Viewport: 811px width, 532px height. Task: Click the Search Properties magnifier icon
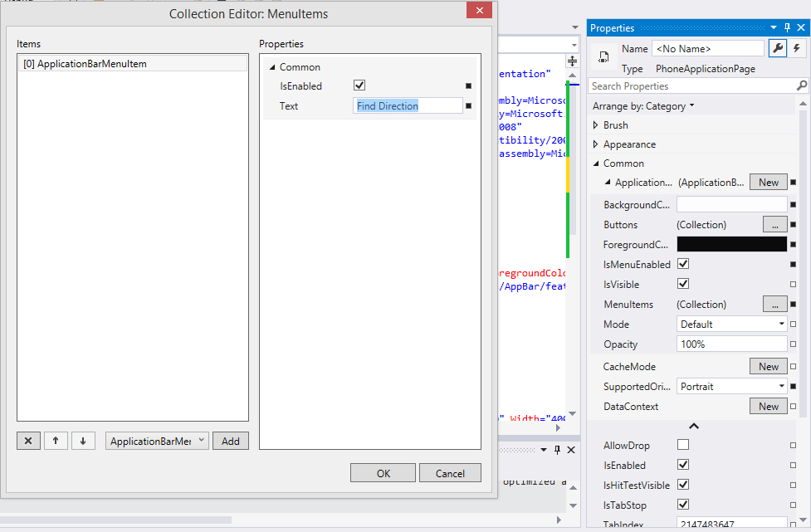pyautogui.click(x=801, y=86)
